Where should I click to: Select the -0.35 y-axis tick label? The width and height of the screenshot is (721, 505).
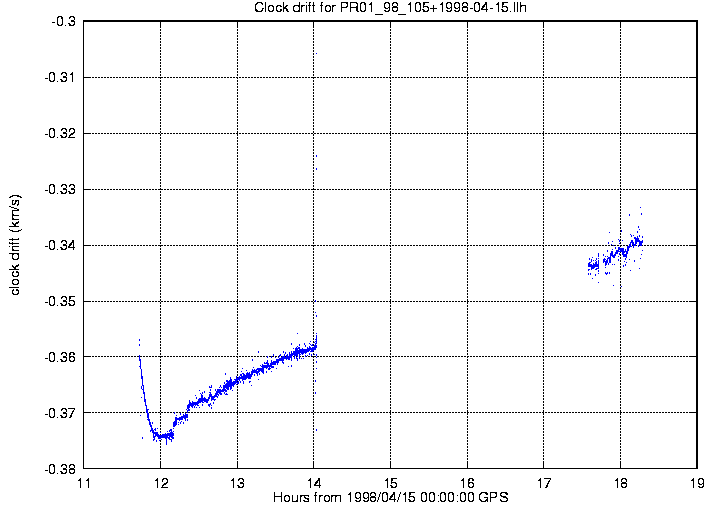click(x=59, y=301)
